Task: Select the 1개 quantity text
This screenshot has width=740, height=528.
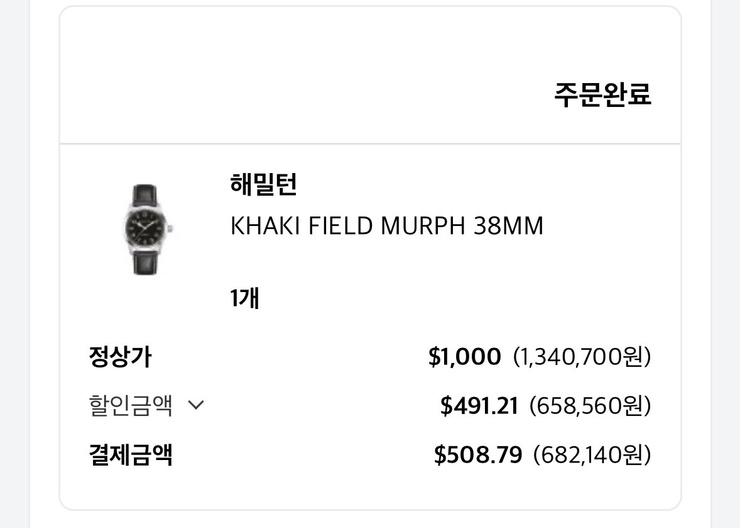Action: (x=245, y=298)
